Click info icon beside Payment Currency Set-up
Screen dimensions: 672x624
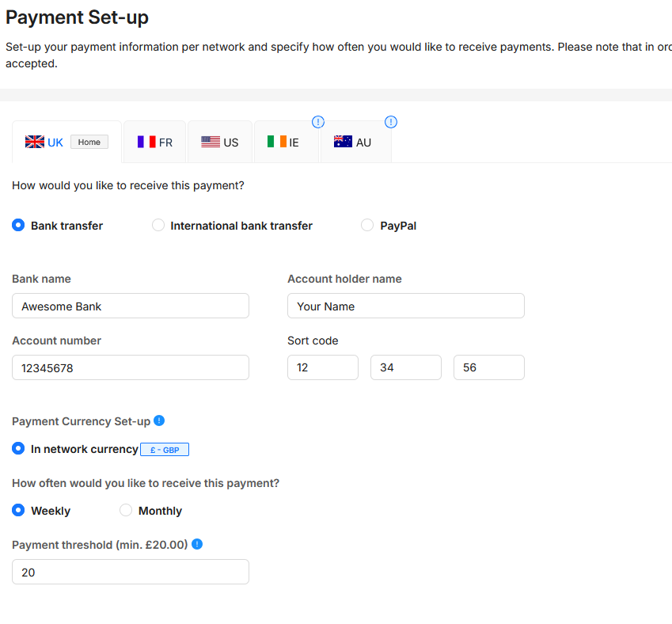pos(159,420)
